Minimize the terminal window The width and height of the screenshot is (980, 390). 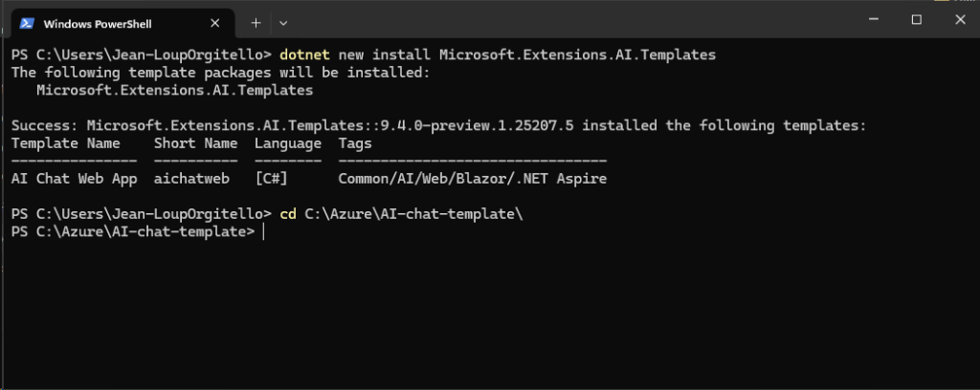[x=873, y=19]
